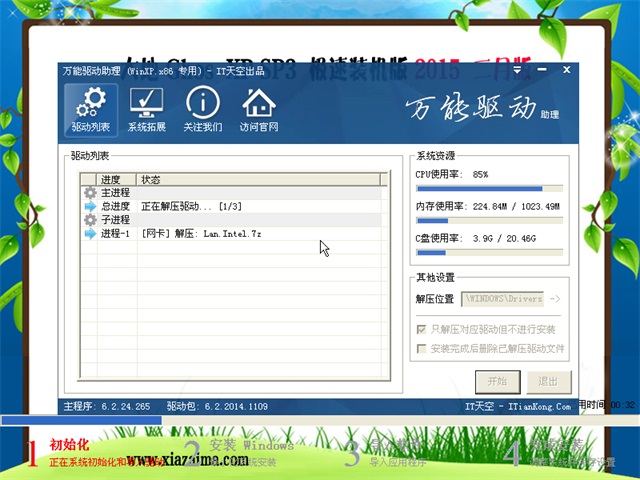The image size is (640, 480).
Task: Click the 进度 column header
Action: coord(111,180)
